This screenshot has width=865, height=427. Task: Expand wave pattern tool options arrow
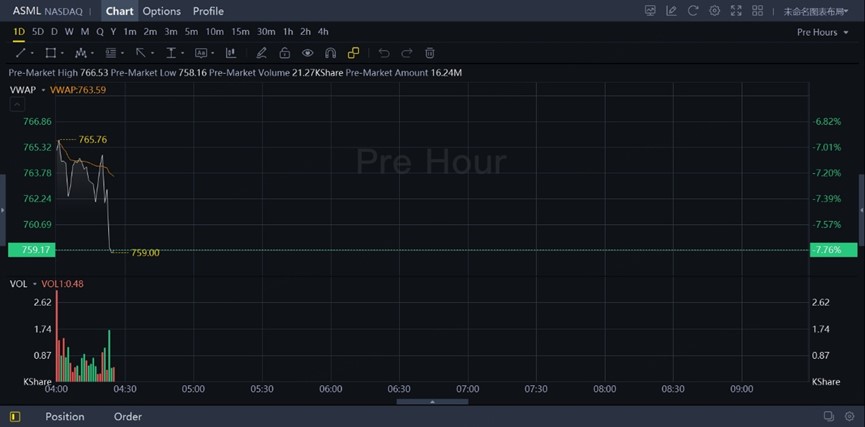92,54
